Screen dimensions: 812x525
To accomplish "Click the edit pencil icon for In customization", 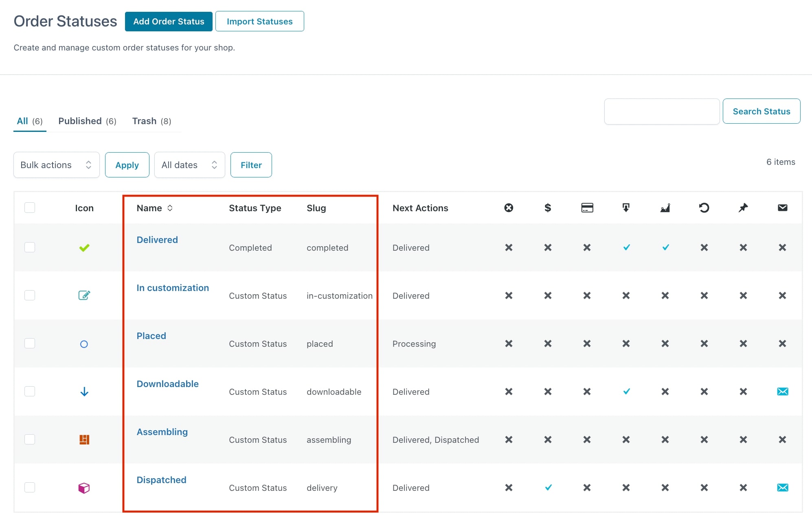I will pyautogui.click(x=84, y=295).
